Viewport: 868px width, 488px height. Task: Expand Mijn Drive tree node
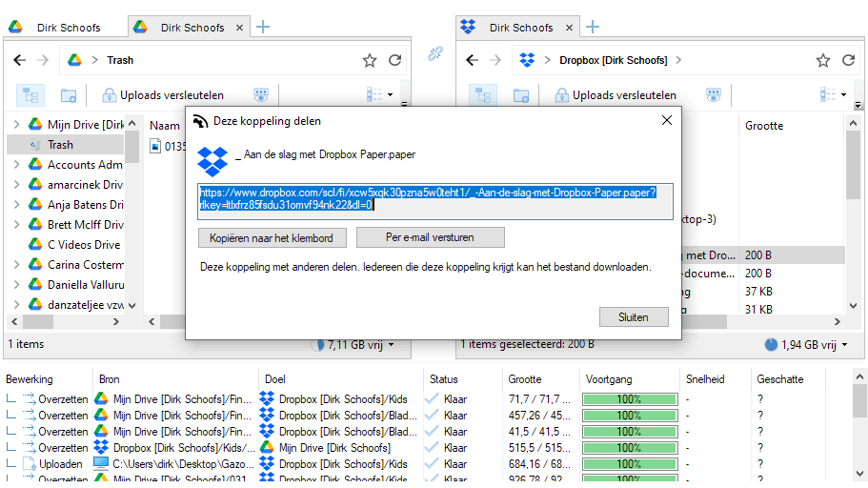16,125
